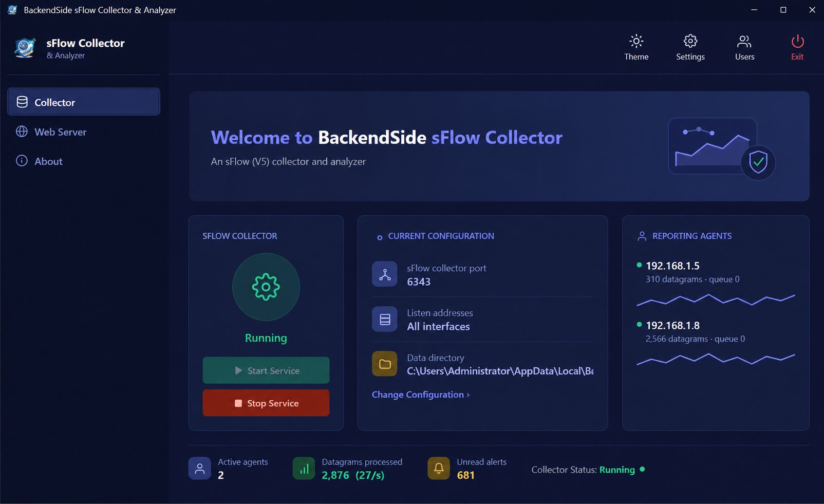Screen dimensions: 824x504
Task: Click the yellow bell Unread alerts icon
Action: [439, 468]
